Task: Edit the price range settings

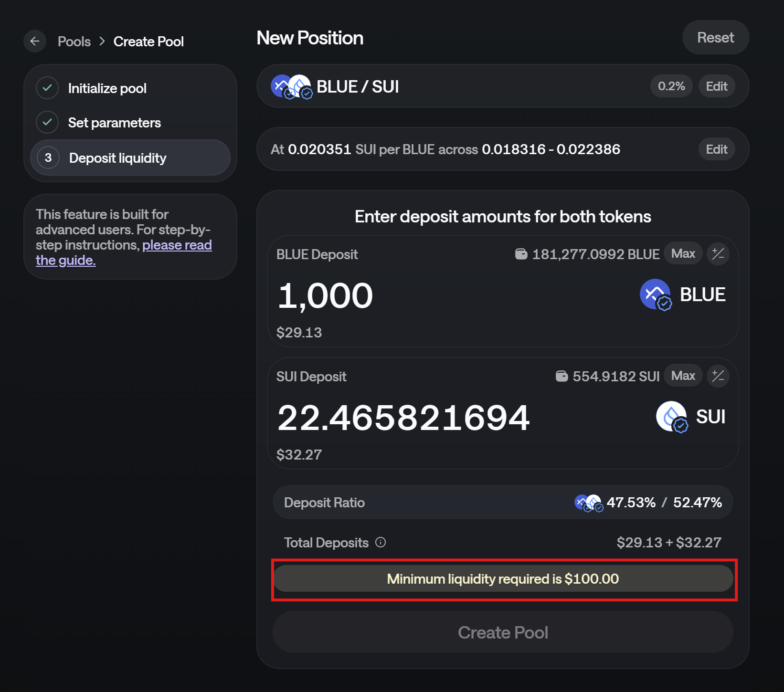Action: (x=716, y=149)
